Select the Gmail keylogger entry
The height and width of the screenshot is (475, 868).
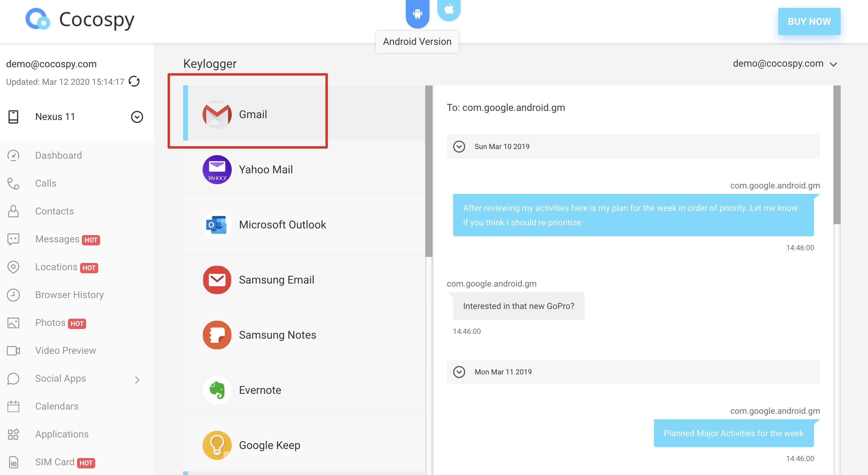point(253,114)
